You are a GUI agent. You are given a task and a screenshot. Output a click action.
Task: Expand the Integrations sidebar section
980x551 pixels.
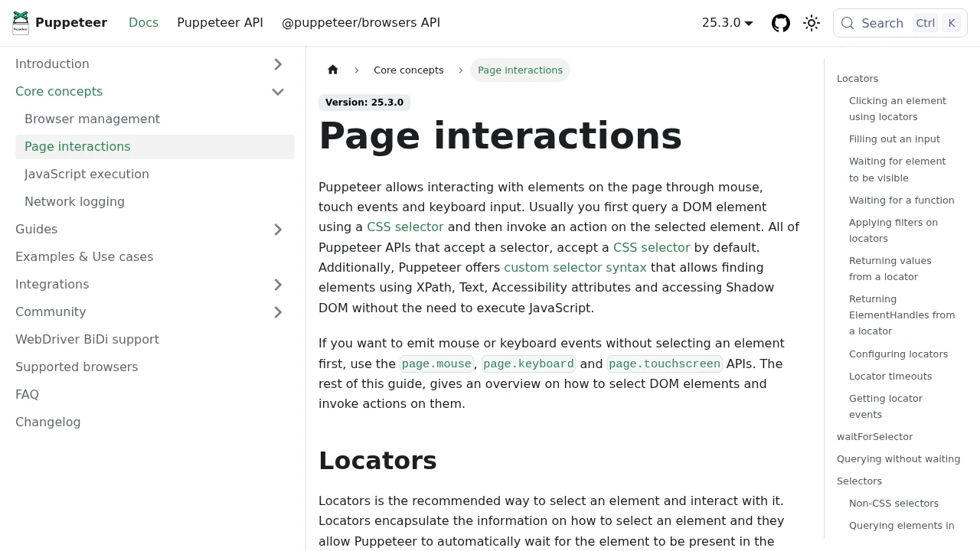[x=278, y=285]
